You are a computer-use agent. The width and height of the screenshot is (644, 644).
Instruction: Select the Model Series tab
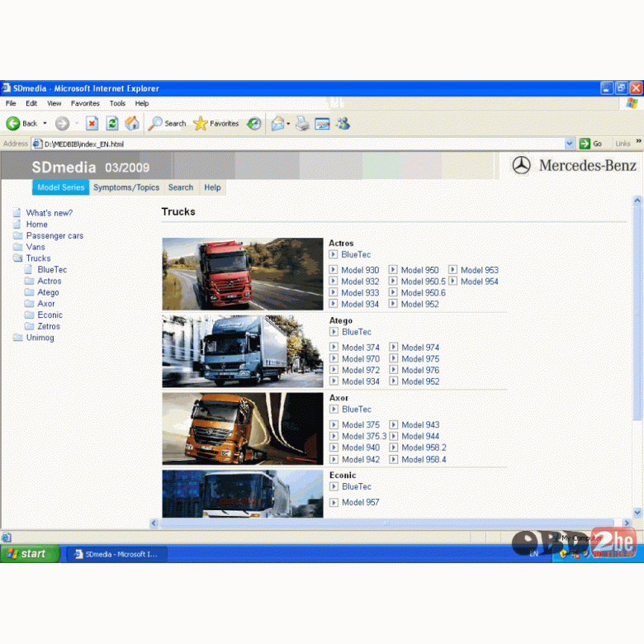(x=61, y=187)
